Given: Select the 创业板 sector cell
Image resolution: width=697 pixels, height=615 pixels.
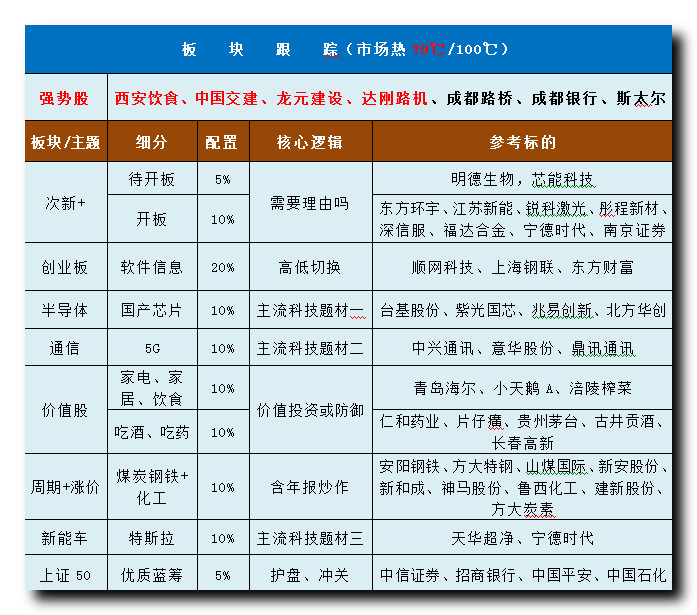Looking at the screenshot, I should click(x=65, y=267).
